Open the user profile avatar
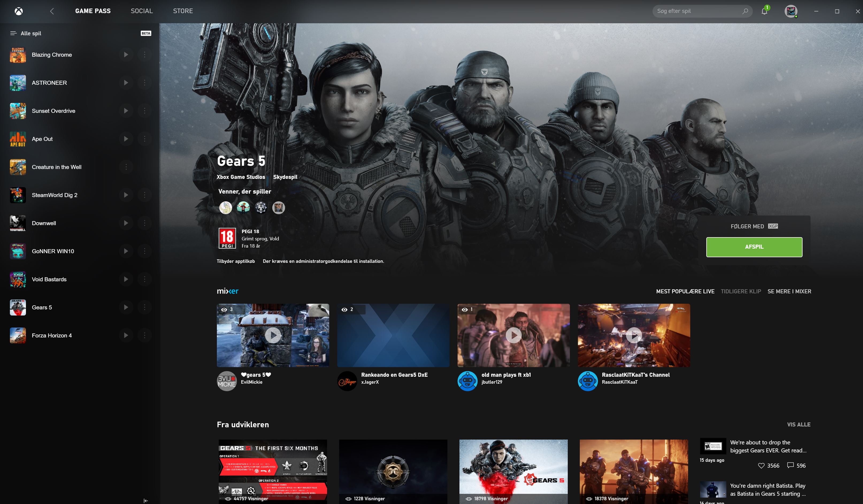863x504 pixels. [x=791, y=11]
